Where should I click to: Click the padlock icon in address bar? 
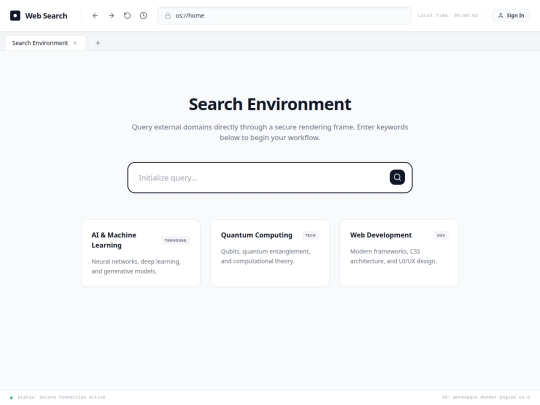(x=168, y=16)
